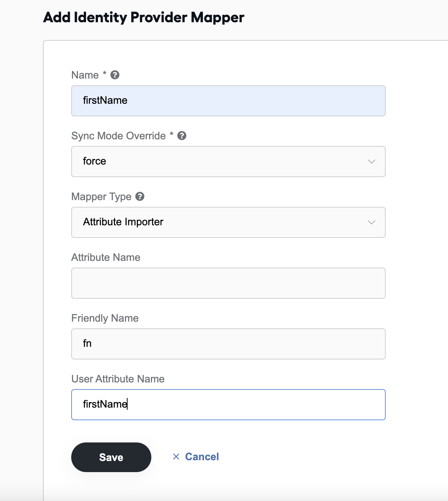Screen dimensions: 448x501
Task: Click into the User Attribute Name field
Action: pyautogui.click(x=228, y=405)
